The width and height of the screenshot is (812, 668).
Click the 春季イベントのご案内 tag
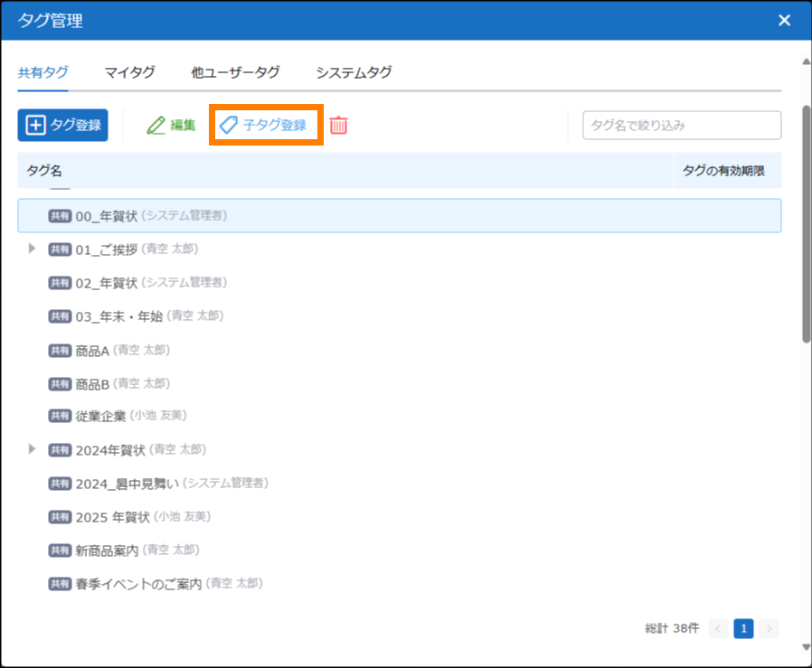coord(138,584)
